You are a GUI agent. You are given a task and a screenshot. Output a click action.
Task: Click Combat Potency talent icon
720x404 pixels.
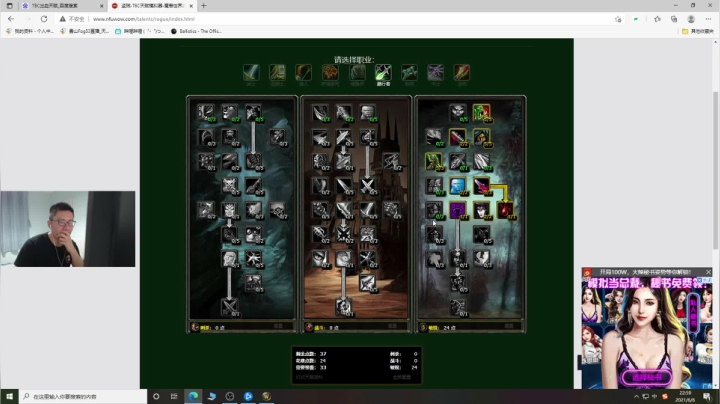367,283
